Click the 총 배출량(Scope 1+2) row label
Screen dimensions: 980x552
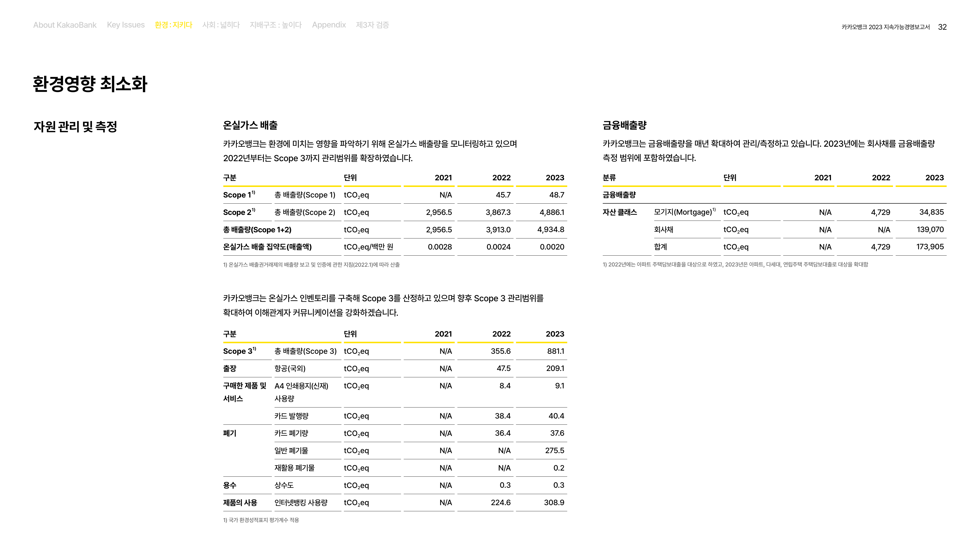pyautogui.click(x=257, y=230)
